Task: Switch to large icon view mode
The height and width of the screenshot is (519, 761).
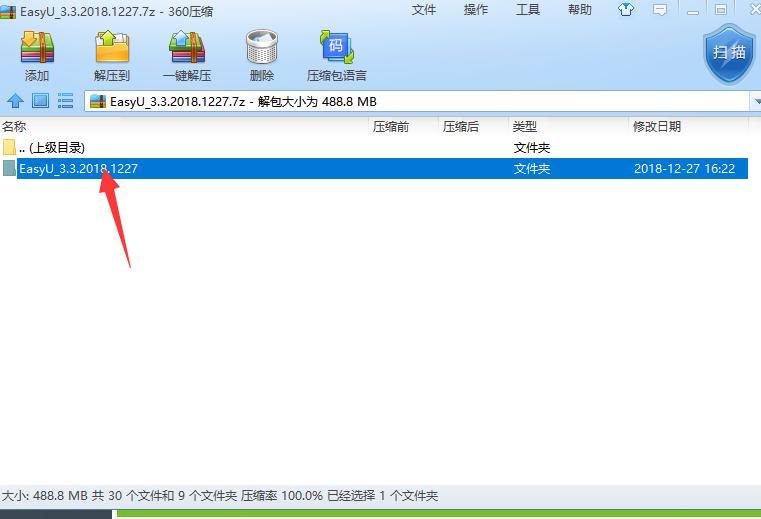Action: pos(40,101)
